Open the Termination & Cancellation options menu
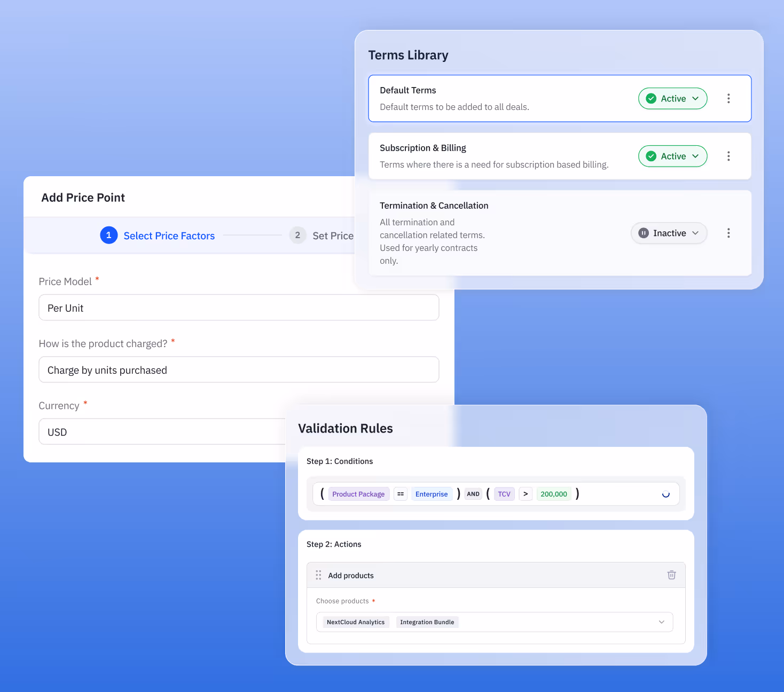The width and height of the screenshot is (784, 692). [x=728, y=233]
